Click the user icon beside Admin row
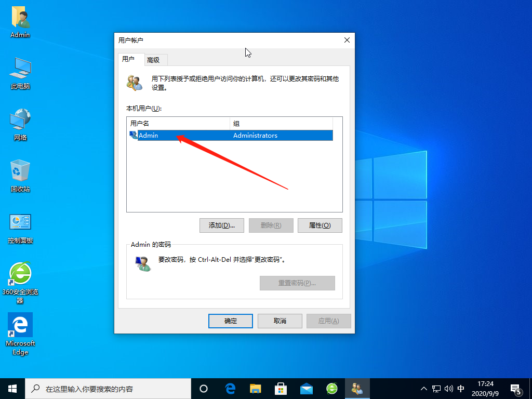Screen dimensions: 532x399 tap(134, 135)
